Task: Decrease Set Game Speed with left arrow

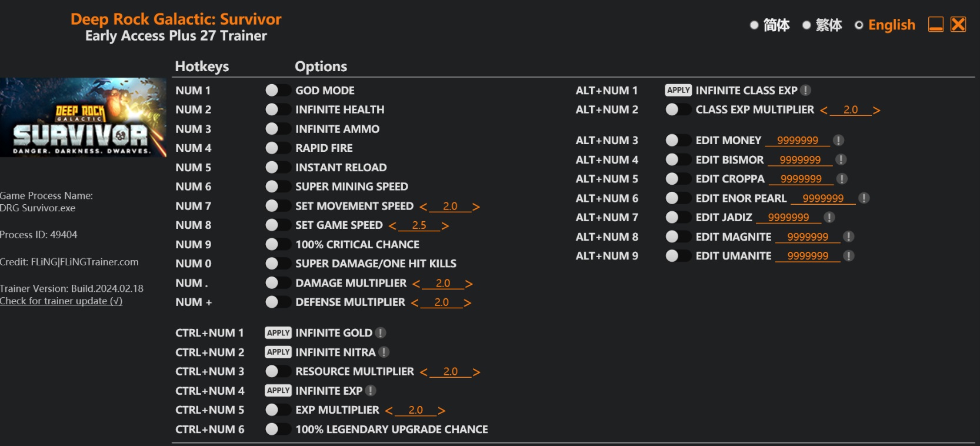Action: [x=392, y=226]
